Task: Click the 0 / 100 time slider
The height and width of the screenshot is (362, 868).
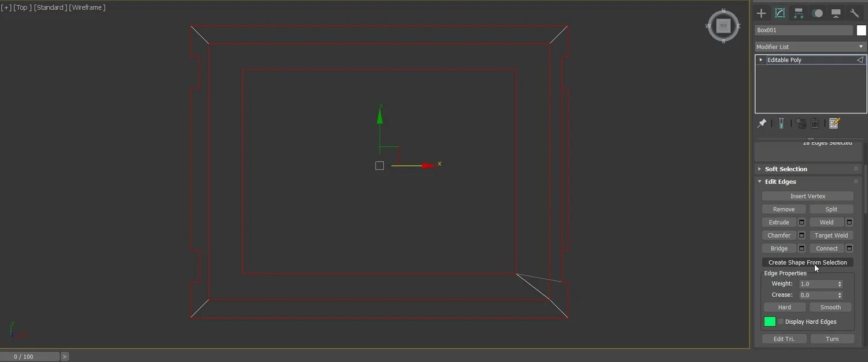Action: pyautogui.click(x=30, y=357)
